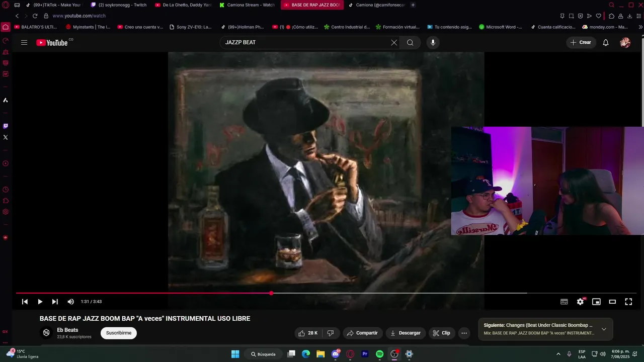Reload the current page
The image size is (644, 362).
point(35,16)
